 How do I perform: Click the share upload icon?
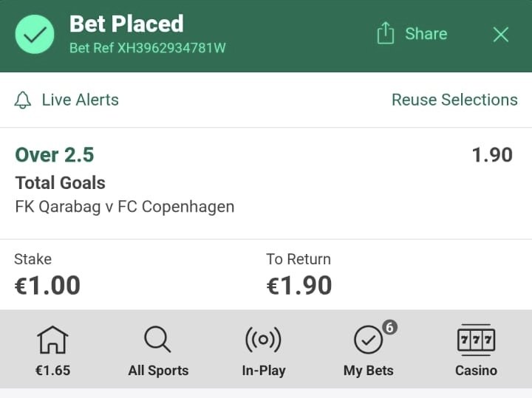click(x=385, y=33)
